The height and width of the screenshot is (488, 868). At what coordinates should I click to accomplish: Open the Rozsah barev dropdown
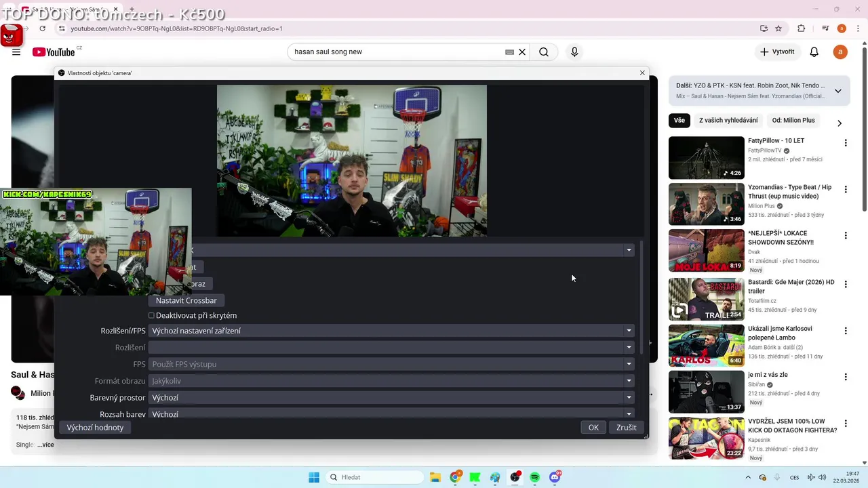point(391,413)
